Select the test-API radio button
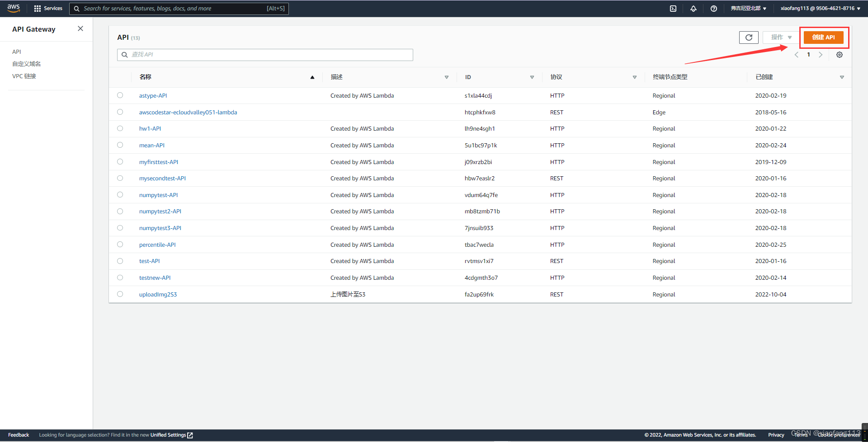The width and height of the screenshot is (868, 442). pos(120,261)
